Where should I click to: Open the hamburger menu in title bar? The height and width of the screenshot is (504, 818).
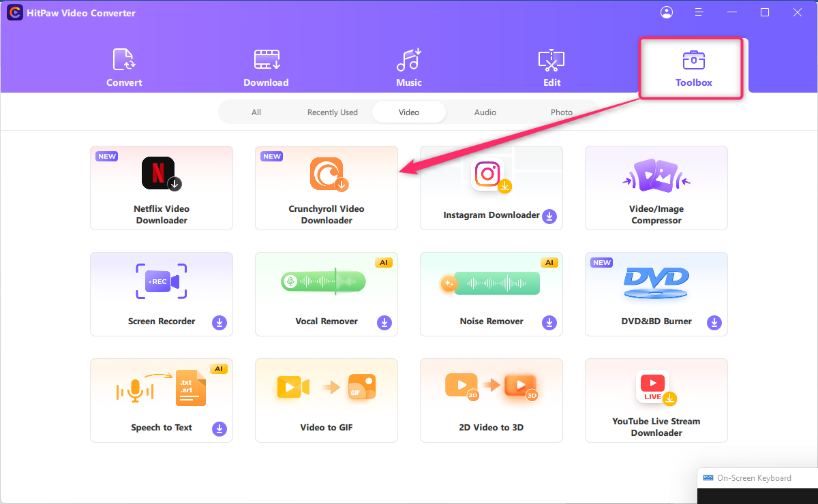pos(699,12)
